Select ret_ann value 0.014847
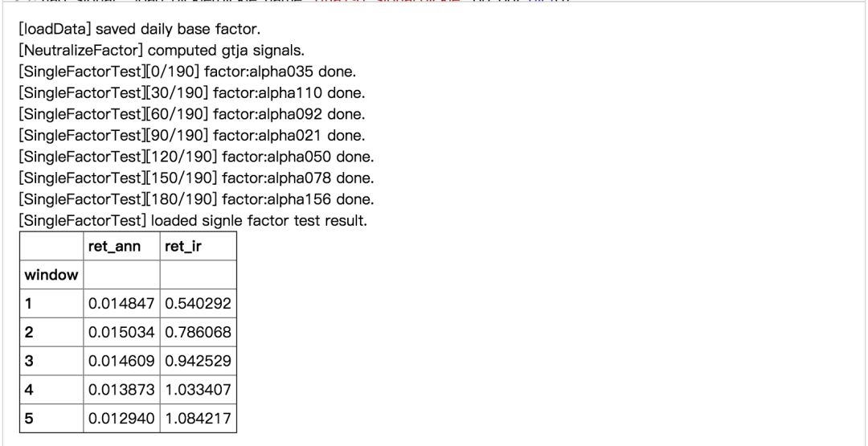868x446 pixels. [x=121, y=304]
